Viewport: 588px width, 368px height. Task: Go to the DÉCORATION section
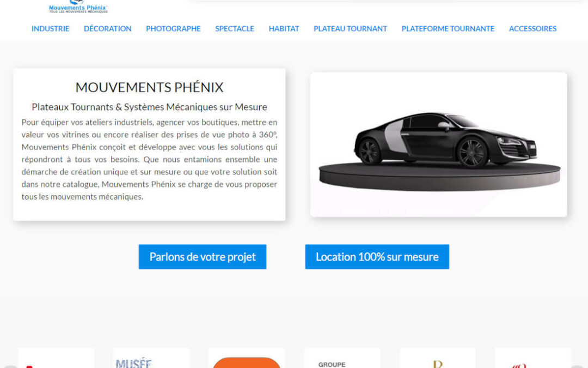click(108, 28)
